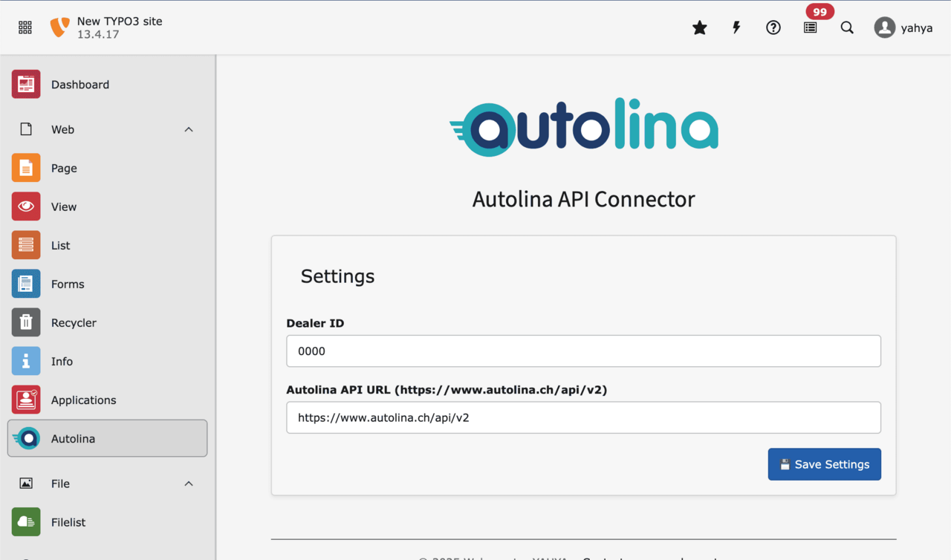Switch to the List module
Screen dimensions: 951x560
61,245
